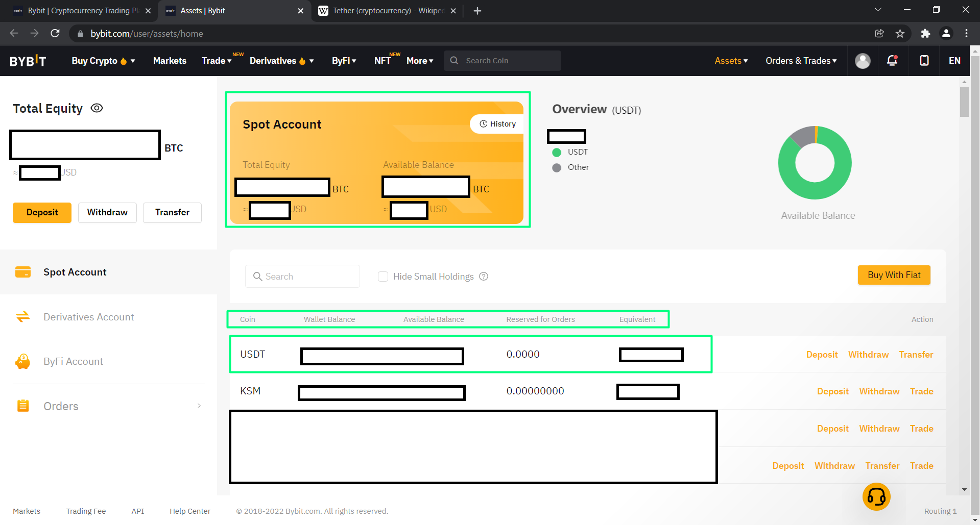Open the Markets menu item
This screenshot has height=525, width=980.
click(170, 61)
